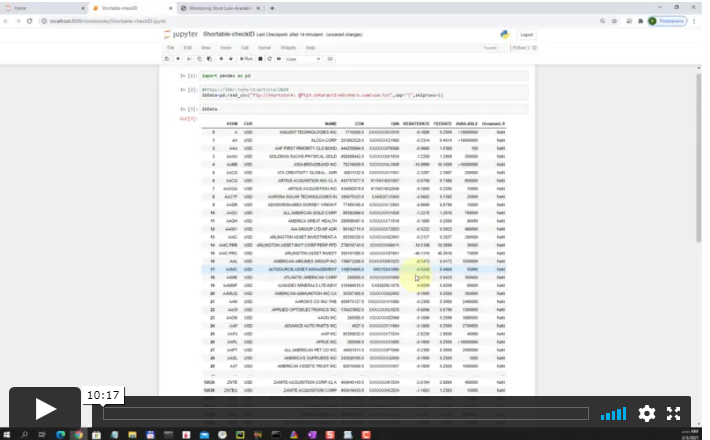Enter fullscreen mode in video player

(673, 413)
